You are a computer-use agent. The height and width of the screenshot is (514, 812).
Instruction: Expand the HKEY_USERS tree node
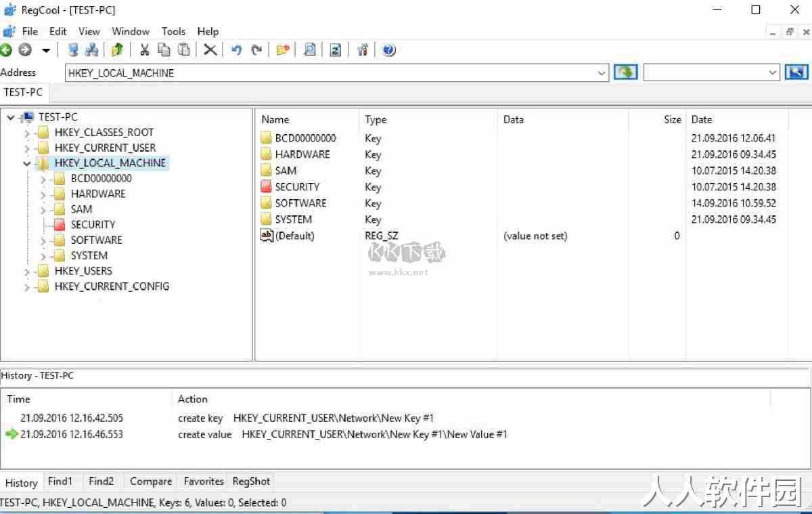(x=26, y=272)
